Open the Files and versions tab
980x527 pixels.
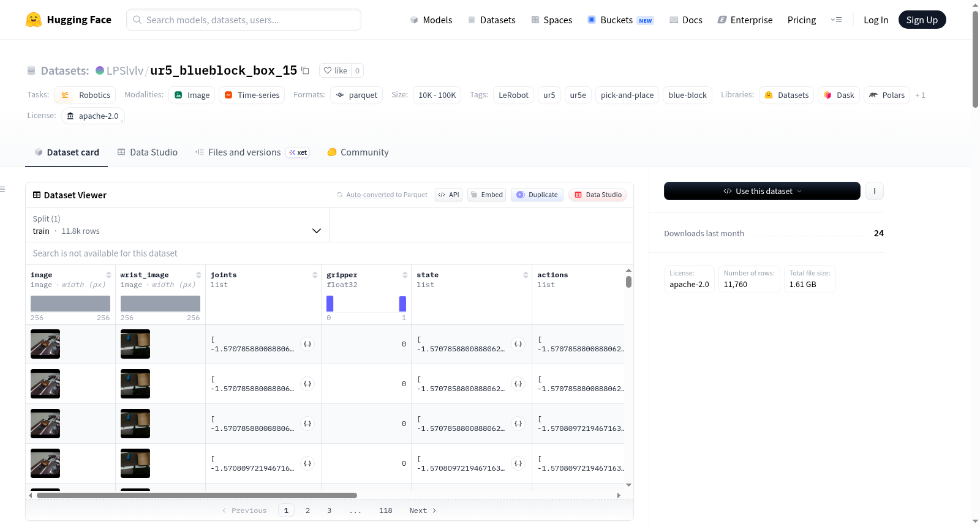pyautogui.click(x=252, y=152)
